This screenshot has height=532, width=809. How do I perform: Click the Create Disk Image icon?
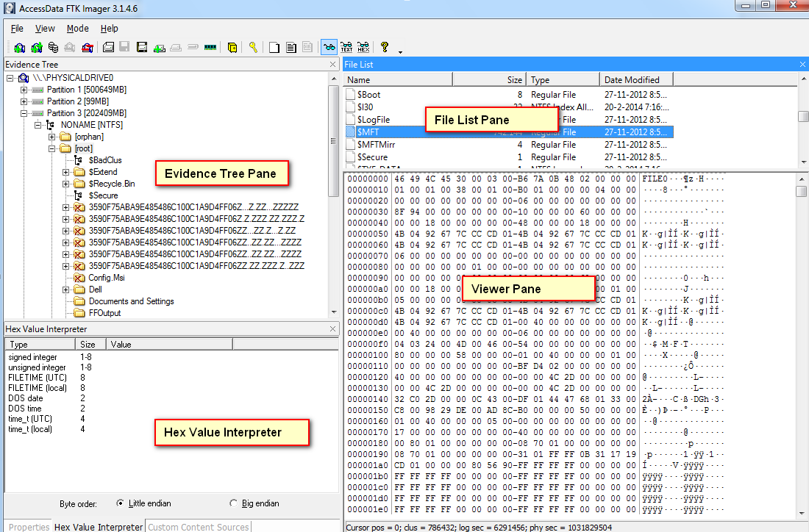pyautogui.click(x=108, y=48)
